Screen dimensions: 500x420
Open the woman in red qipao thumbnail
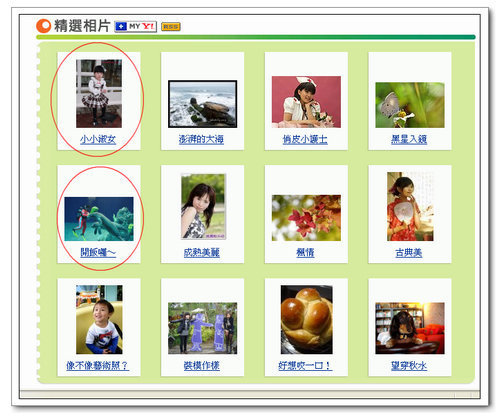click(410, 207)
